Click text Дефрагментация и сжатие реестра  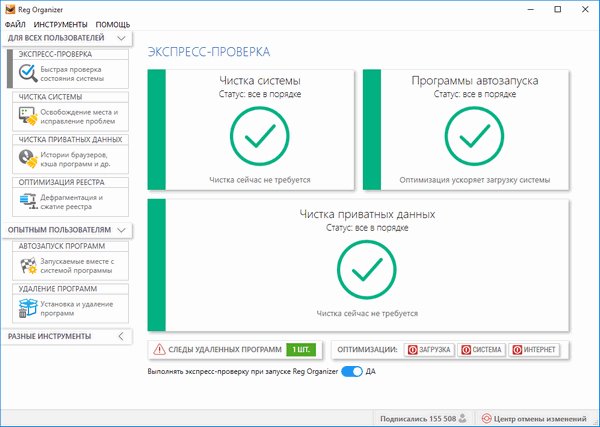pyautogui.click(x=72, y=202)
